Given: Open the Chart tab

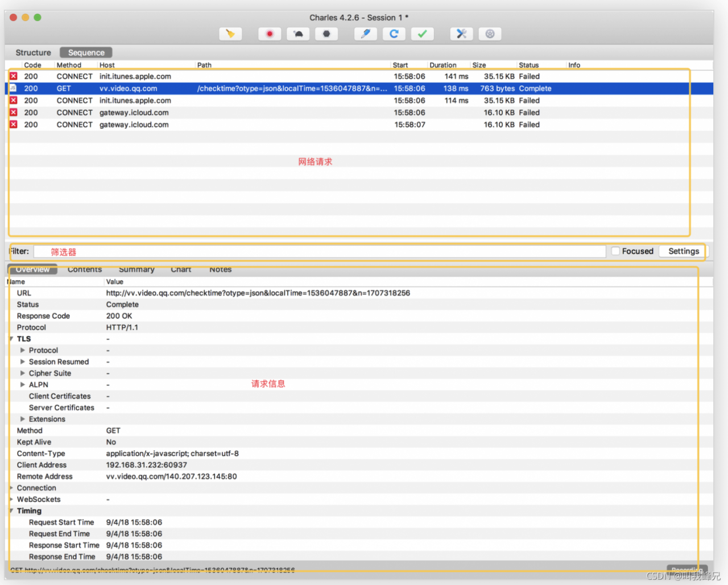Looking at the screenshot, I should pos(181,269).
